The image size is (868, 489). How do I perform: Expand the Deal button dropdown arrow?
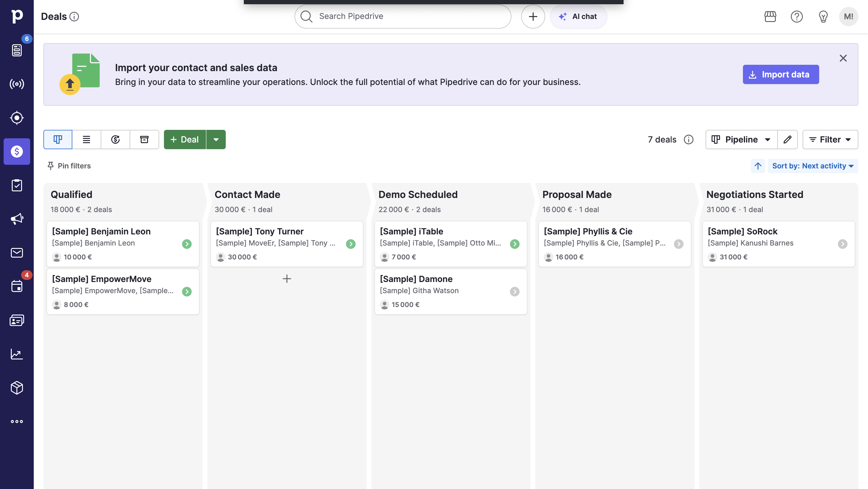click(x=216, y=139)
